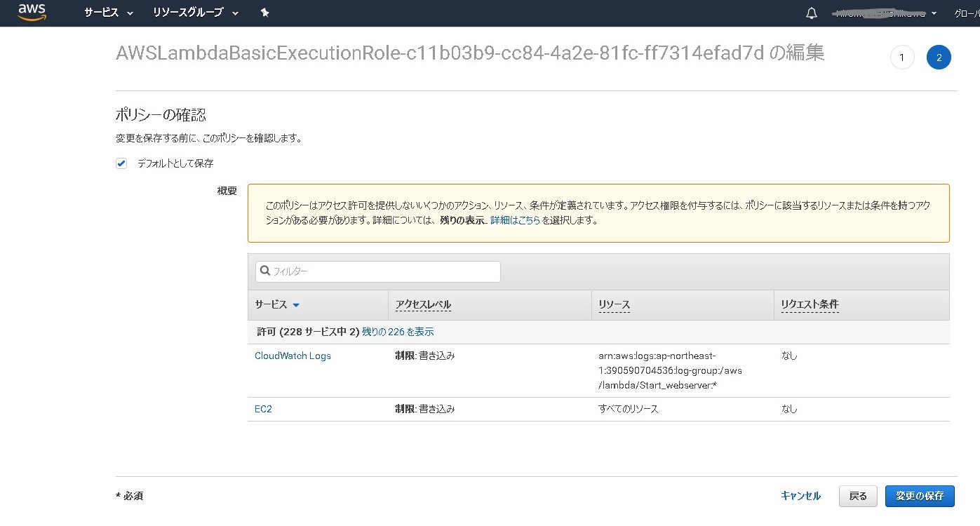Open the CloudWatch Logs service details

(292, 356)
